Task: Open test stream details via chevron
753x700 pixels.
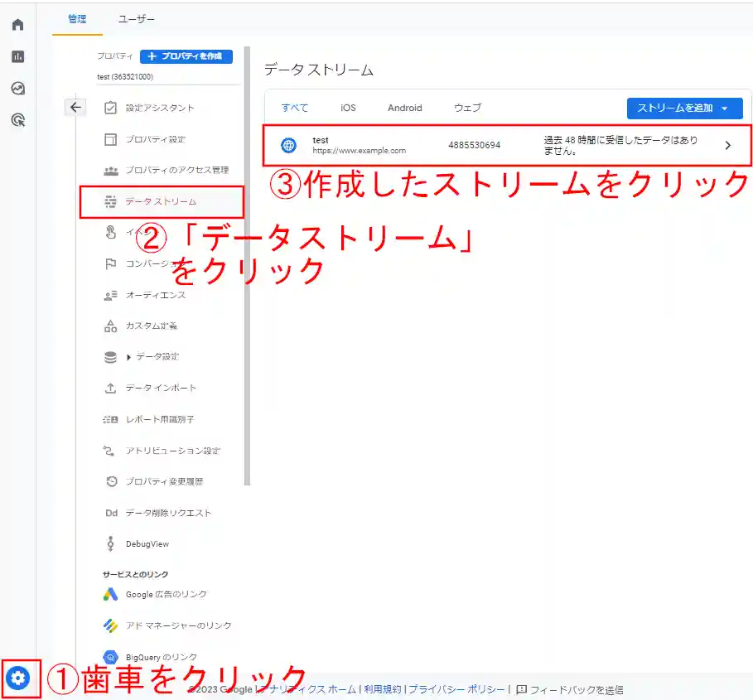Action: pos(727,145)
